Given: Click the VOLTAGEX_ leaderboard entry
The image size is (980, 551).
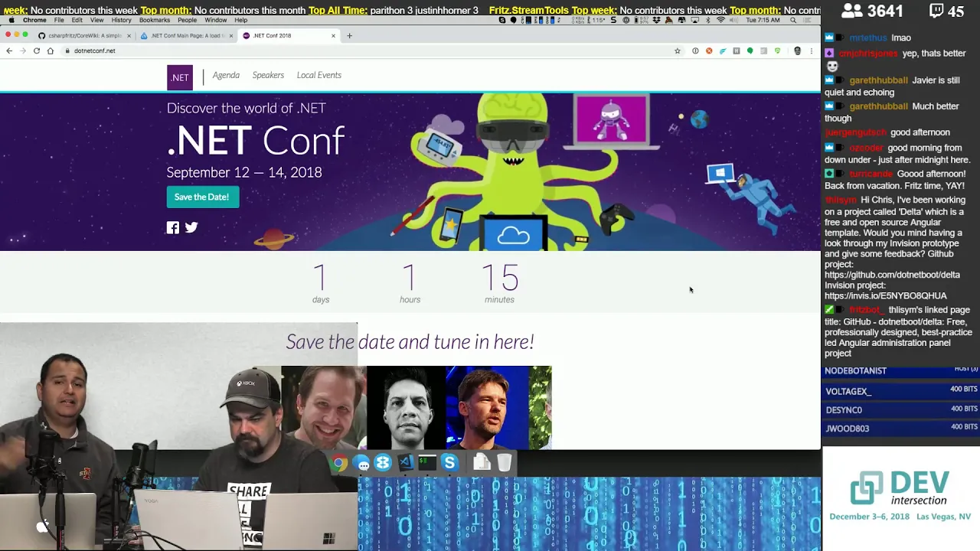Looking at the screenshot, I should pos(900,391).
